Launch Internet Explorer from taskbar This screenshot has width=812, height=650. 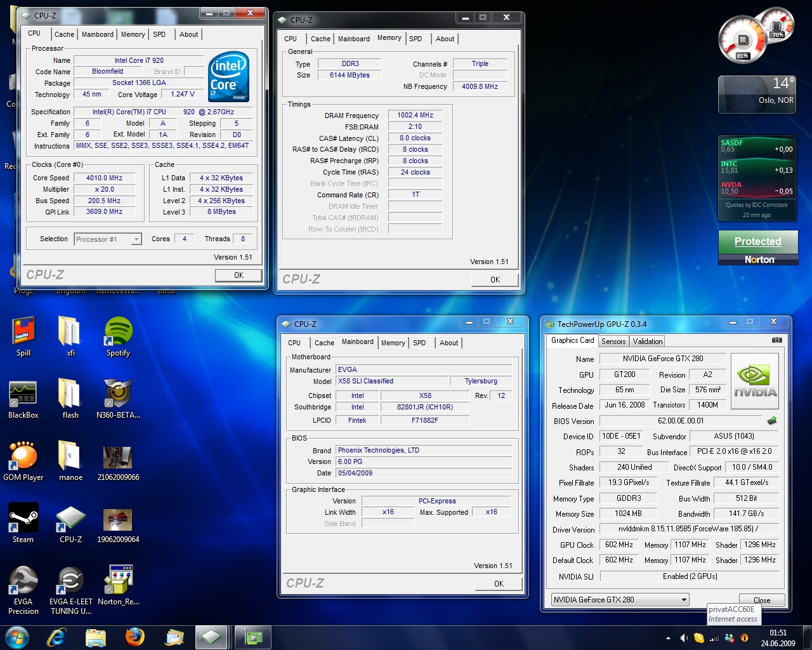[x=56, y=637]
